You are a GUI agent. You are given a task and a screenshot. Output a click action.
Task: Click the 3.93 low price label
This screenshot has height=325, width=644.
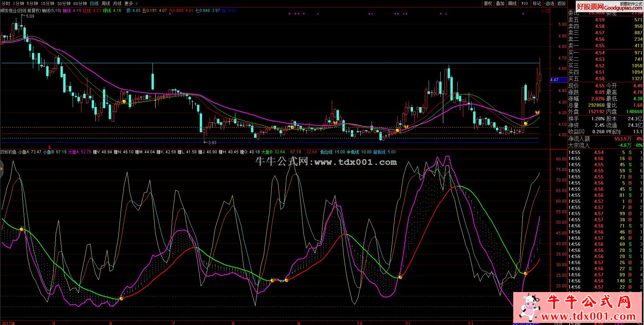click(x=212, y=143)
